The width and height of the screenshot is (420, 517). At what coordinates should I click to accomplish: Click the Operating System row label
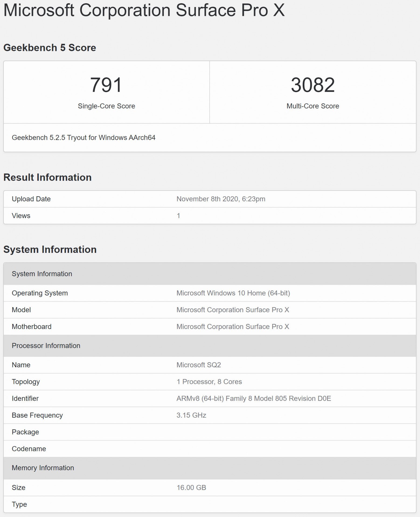[x=40, y=293]
